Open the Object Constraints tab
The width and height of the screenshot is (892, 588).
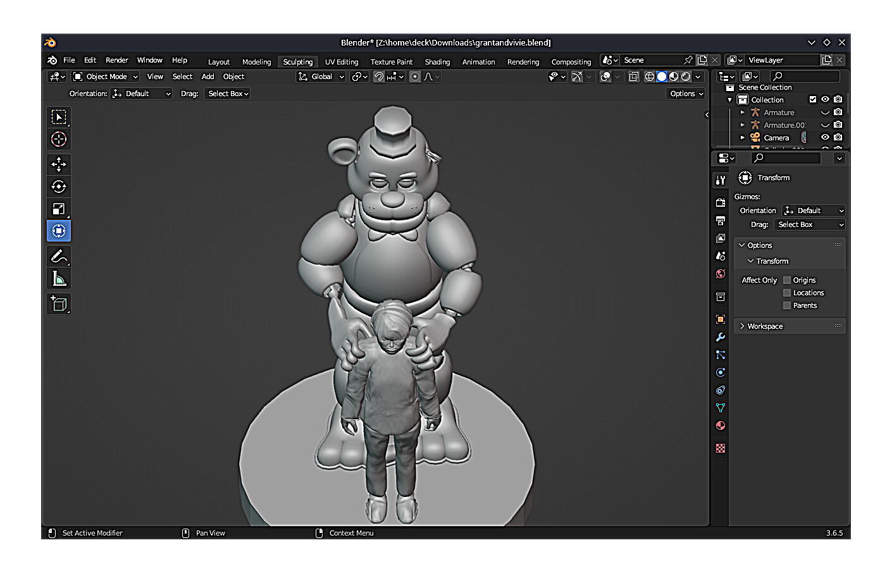tap(721, 390)
